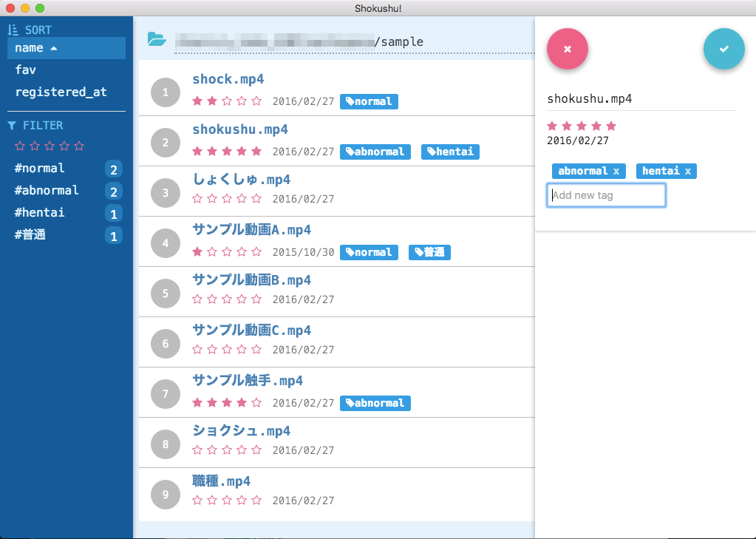
Task: Open ショクシュ.mp4
Action: (x=241, y=431)
